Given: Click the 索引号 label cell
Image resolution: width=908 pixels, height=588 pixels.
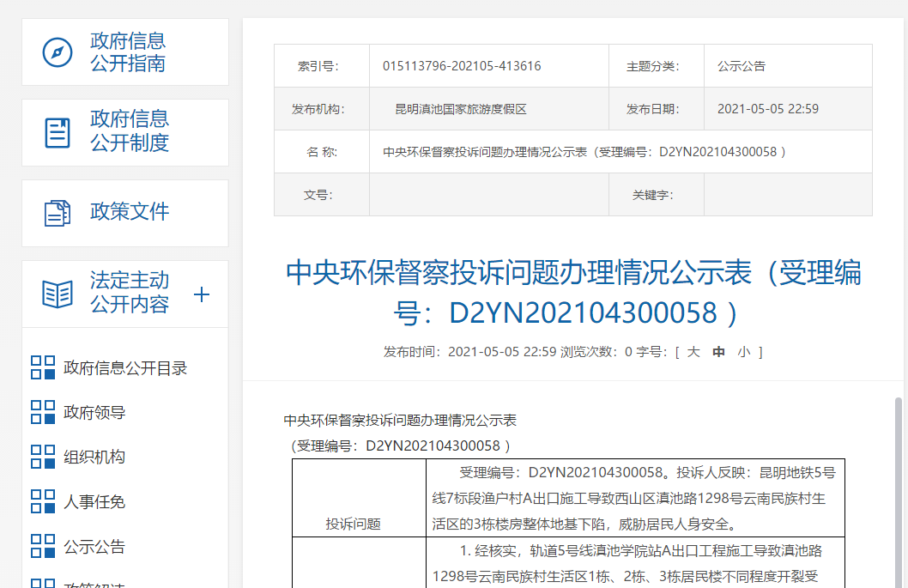Looking at the screenshot, I should pyautogui.click(x=322, y=66).
